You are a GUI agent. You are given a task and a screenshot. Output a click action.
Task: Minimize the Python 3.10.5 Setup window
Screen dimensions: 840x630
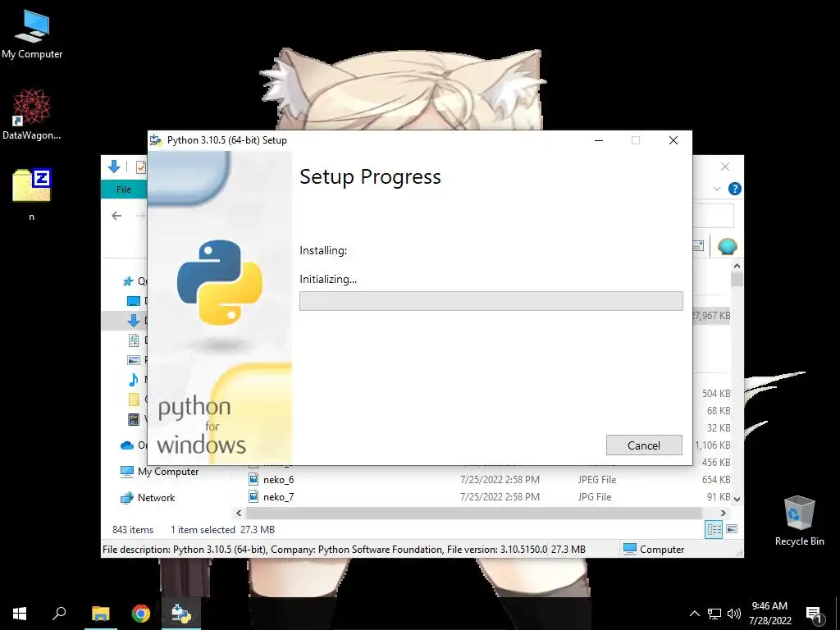599,140
